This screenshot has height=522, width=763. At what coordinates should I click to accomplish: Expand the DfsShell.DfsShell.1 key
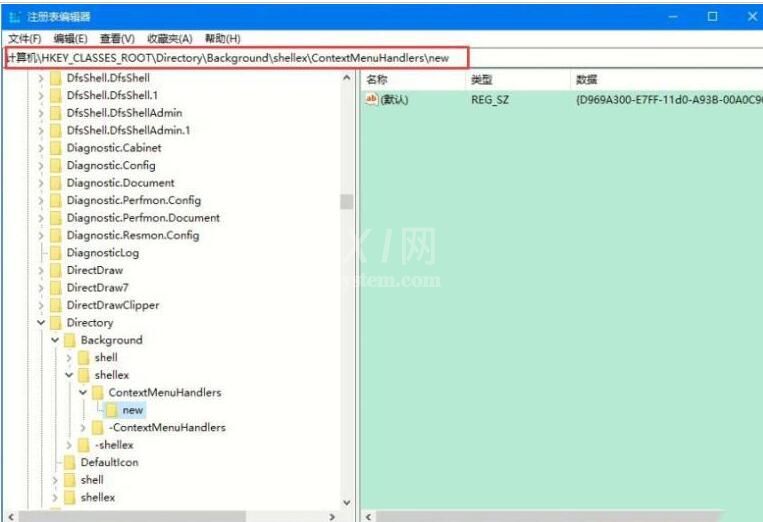tap(41, 95)
